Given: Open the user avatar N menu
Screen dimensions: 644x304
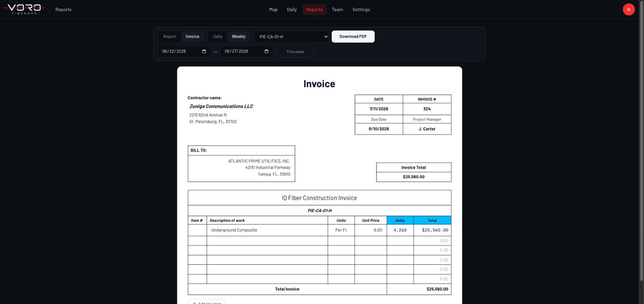Looking at the screenshot, I should coord(628,9).
